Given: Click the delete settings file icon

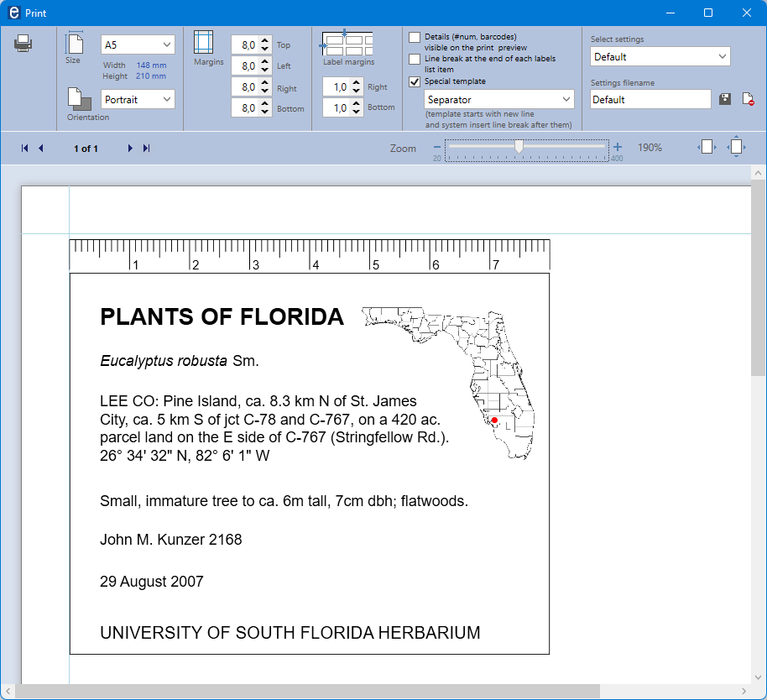Looking at the screenshot, I should 748,99.
